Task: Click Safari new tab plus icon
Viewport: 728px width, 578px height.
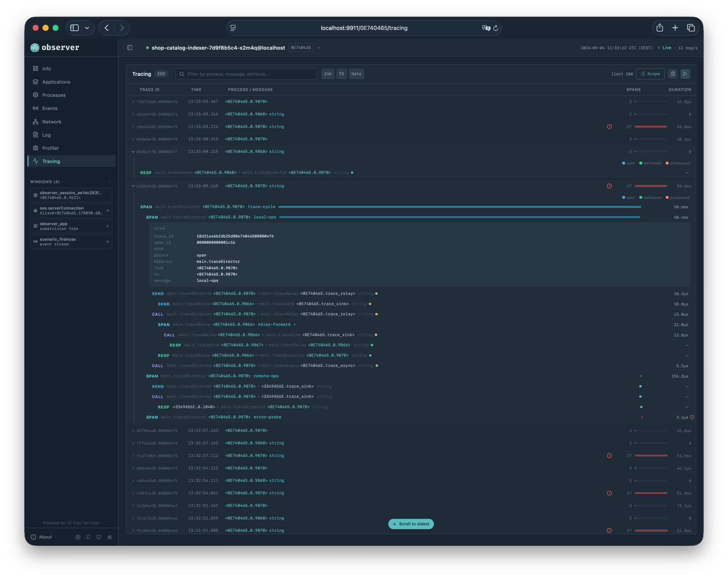Action: (675, 28)
